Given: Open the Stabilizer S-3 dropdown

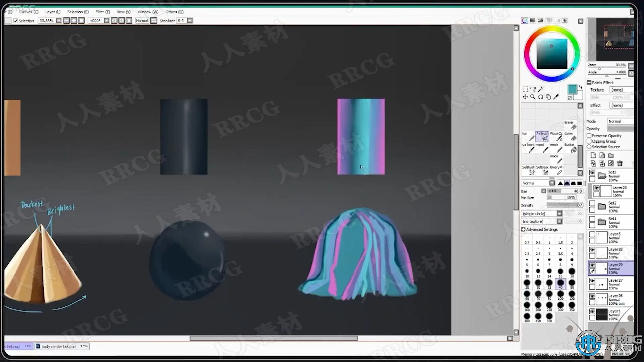Looking at the screenshot, I should click(x=190, y=21).
